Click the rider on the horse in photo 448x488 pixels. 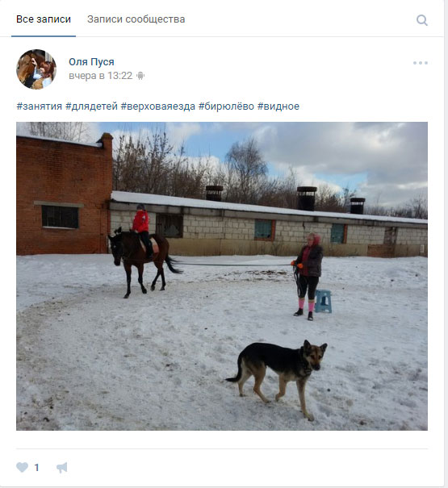(142, 231)
